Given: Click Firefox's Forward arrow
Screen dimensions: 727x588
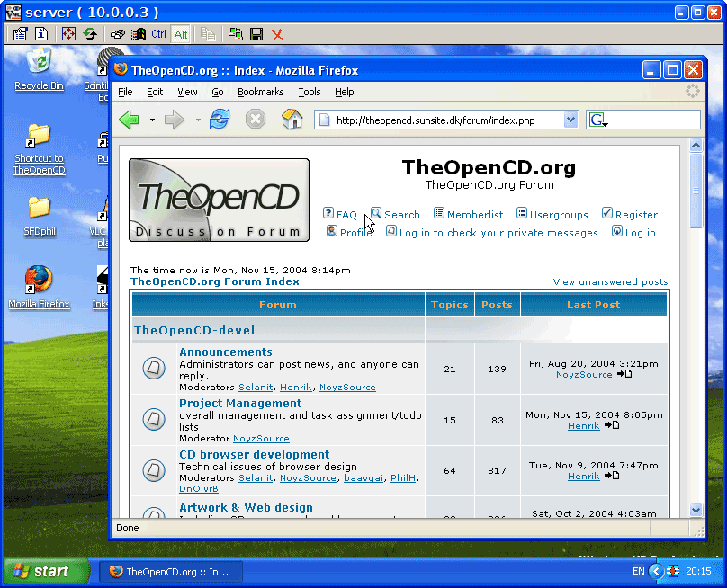Looking at the screenshot, I should [175, 120].
